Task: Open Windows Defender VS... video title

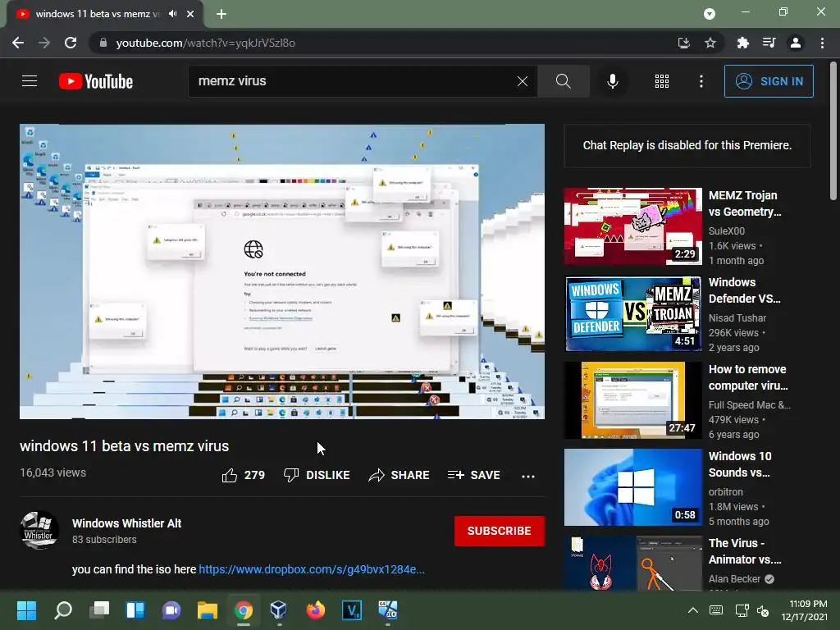Action: [745, 290]
